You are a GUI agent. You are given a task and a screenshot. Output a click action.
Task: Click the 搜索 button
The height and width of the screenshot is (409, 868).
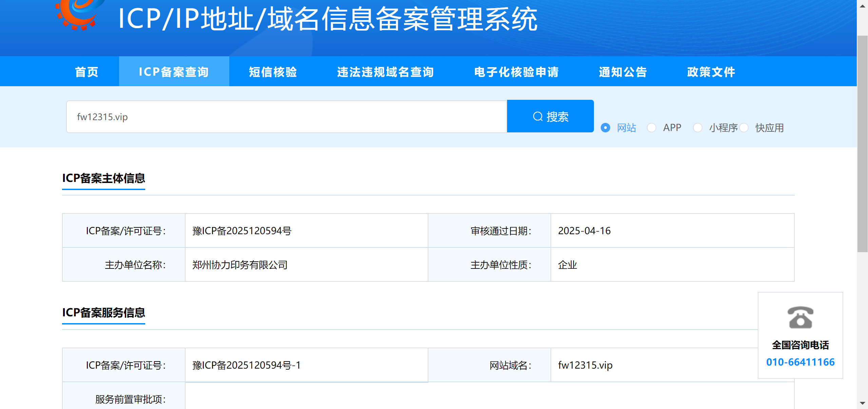pyautogui.click(x=550, y=116)
